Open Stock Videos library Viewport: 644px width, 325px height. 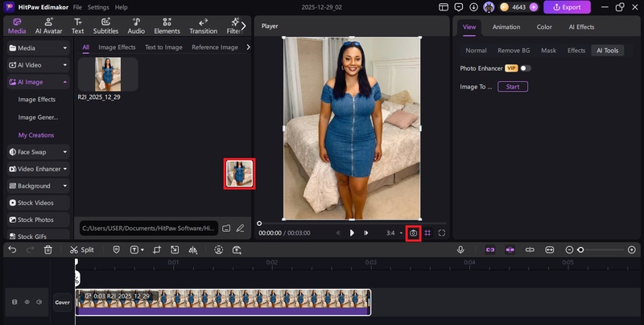[38, 203]
